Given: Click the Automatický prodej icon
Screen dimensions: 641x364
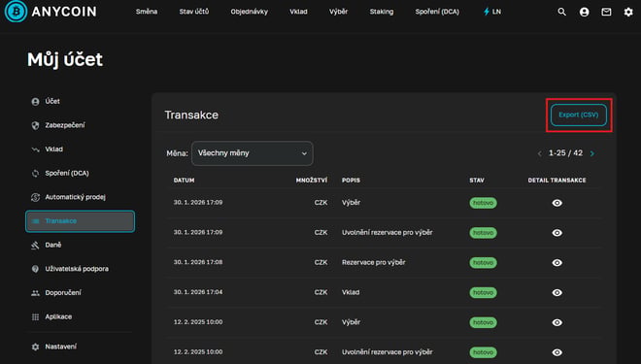Looking at the screenshot, I should pos(36,197).
